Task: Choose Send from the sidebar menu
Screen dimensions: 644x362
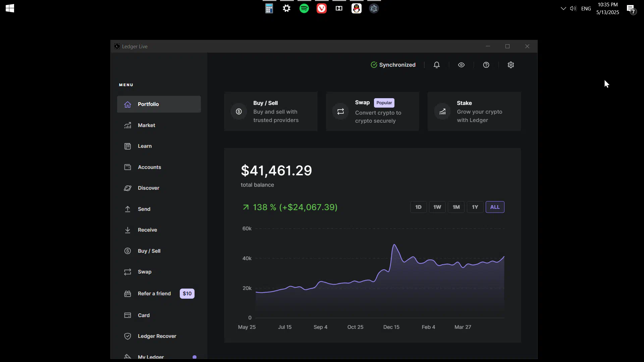Action: pos(159,209)
